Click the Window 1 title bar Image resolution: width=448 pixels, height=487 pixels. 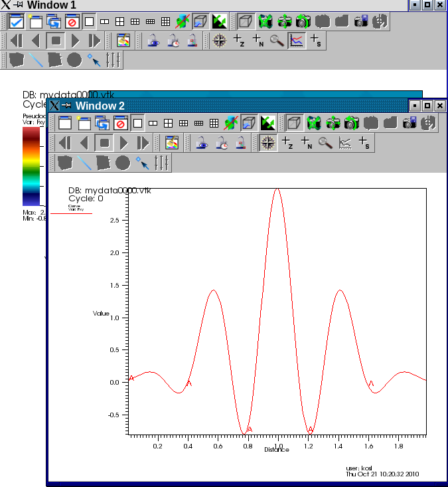point(199,5)
